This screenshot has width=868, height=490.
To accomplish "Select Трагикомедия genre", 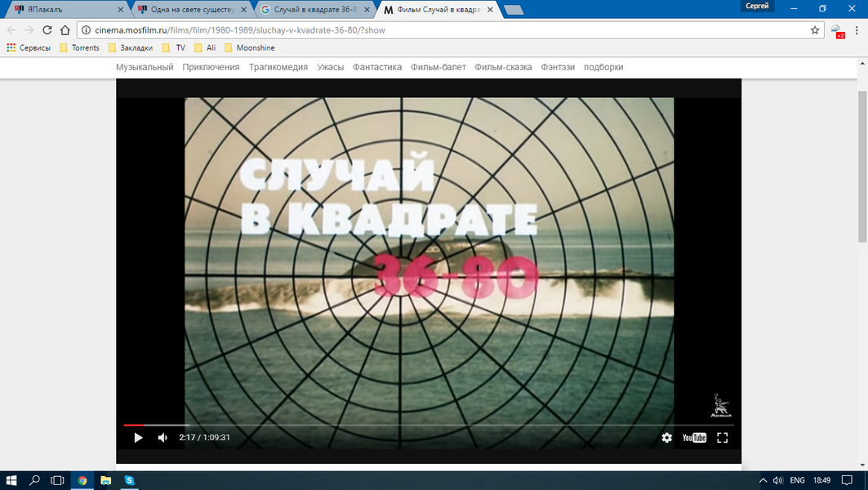I will pos(278,67).
